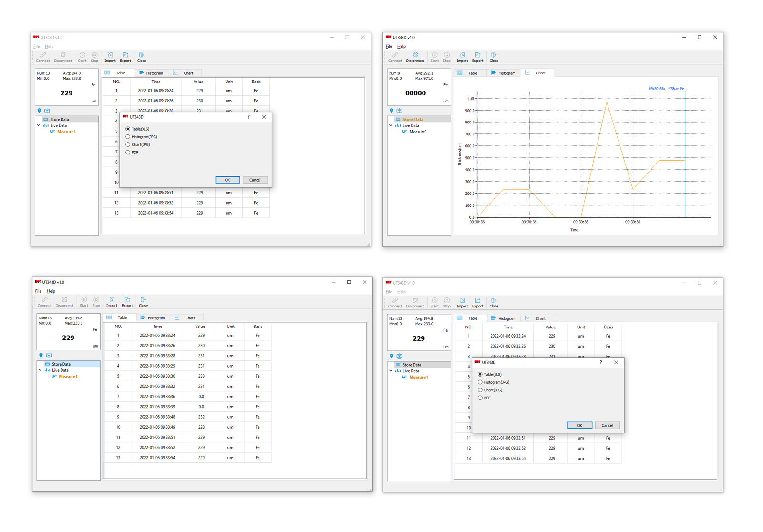Viewport: 763px width, 532px height.
Task: Open File menu in the line chart window
Action: (389, 47)
